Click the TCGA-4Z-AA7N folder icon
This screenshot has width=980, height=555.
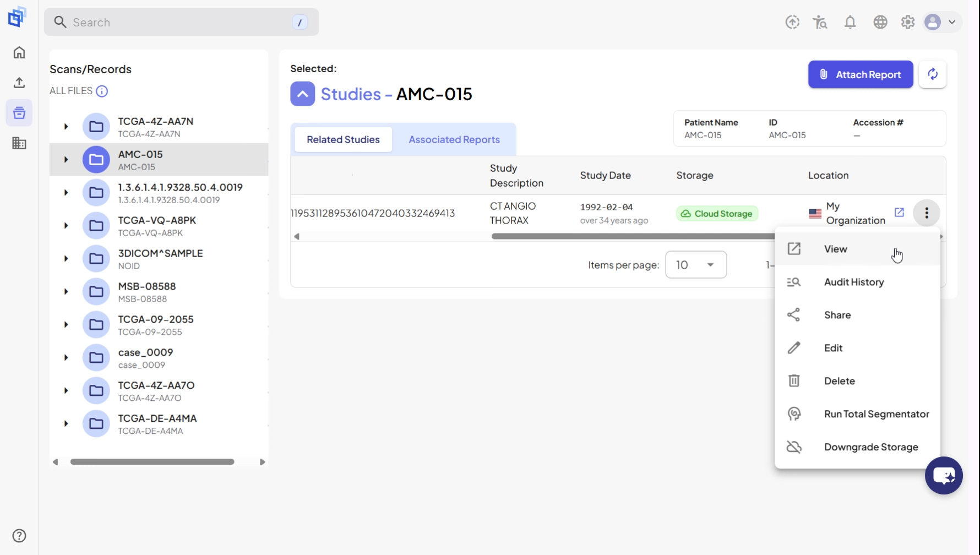point(96,127)
